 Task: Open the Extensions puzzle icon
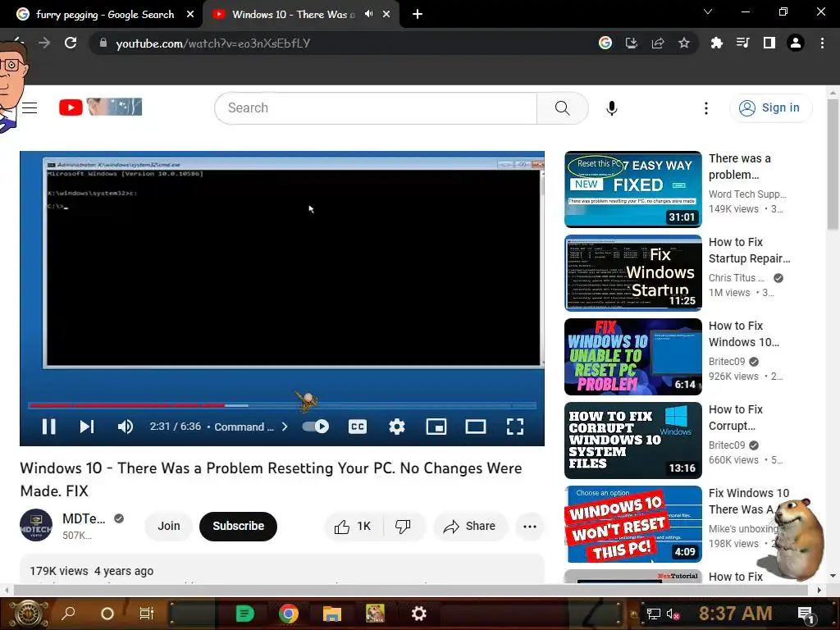716,43
